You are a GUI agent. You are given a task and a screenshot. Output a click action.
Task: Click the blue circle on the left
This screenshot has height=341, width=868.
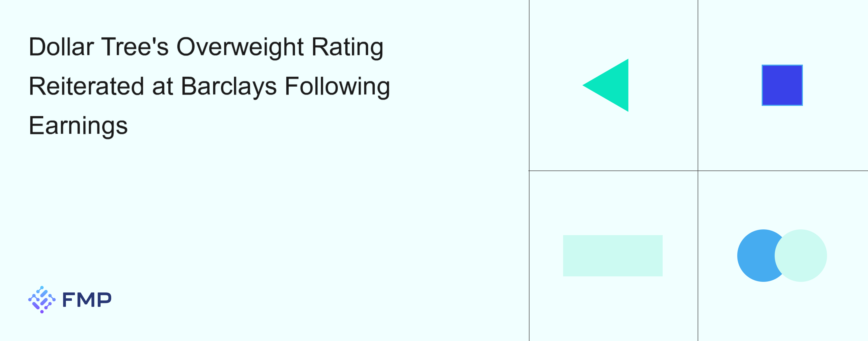(x=755, y=256)
